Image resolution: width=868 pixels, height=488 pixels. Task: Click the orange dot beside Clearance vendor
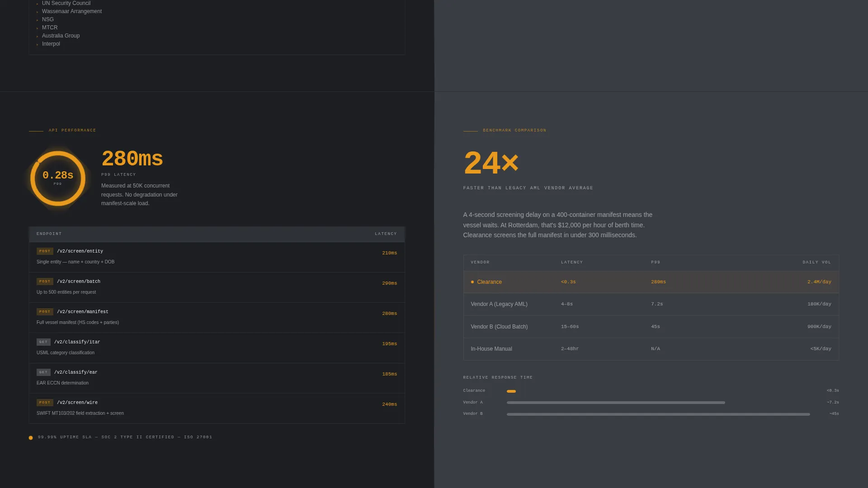[x=472, y=282]
